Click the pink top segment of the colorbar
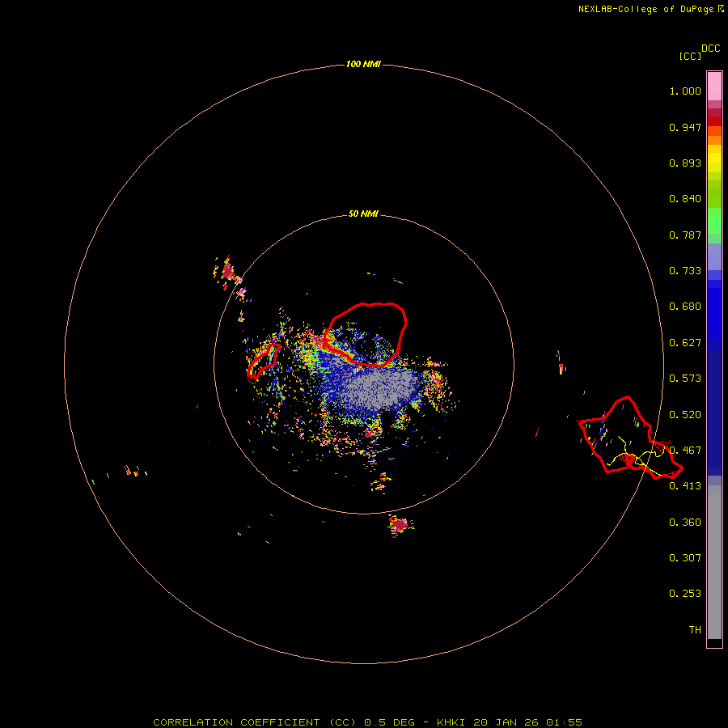This screenshot has height=728, width=728. point(714,87)
